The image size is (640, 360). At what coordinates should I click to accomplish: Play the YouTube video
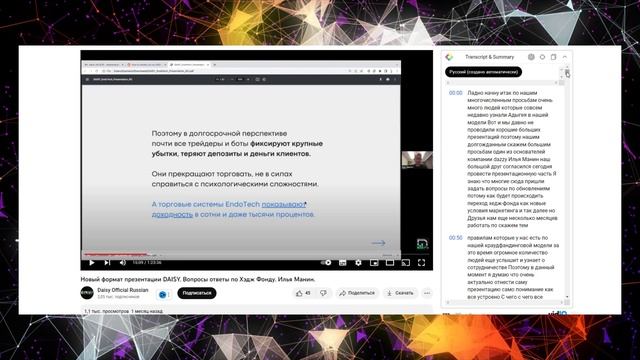(92, 263)
